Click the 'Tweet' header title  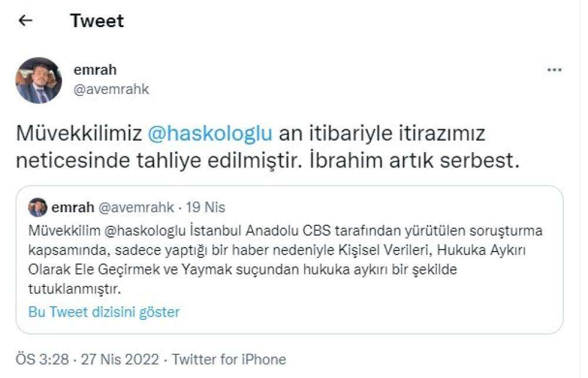[x=97, y=20]
